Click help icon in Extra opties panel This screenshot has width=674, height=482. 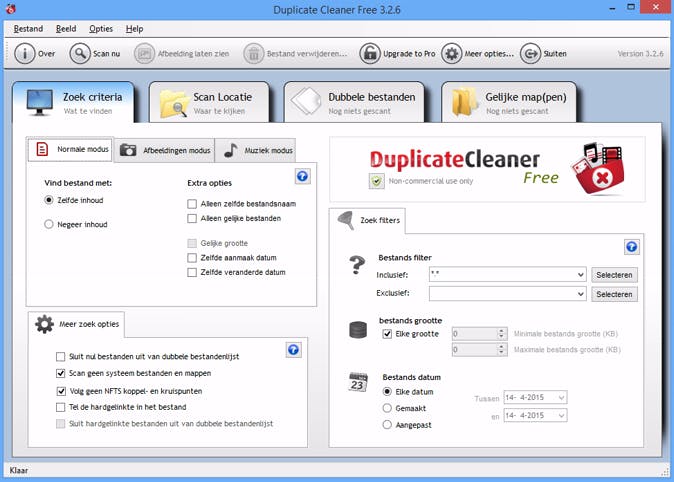tap(303, 176)
